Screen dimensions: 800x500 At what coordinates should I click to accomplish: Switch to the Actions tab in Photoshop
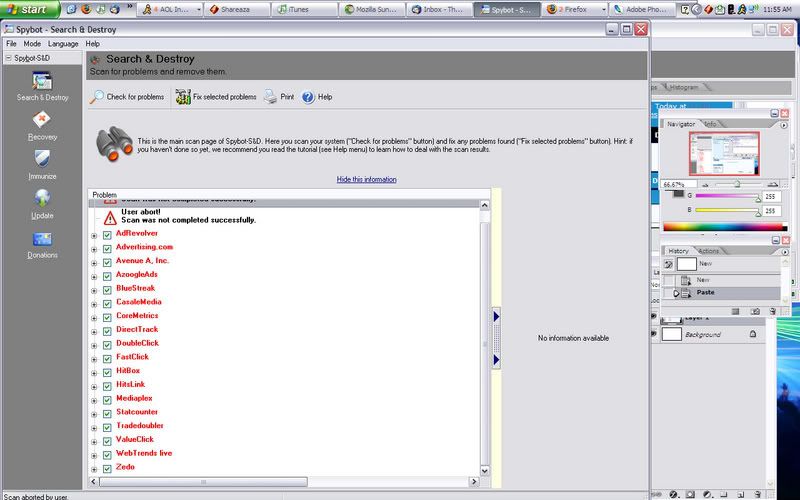coord(708,251)
